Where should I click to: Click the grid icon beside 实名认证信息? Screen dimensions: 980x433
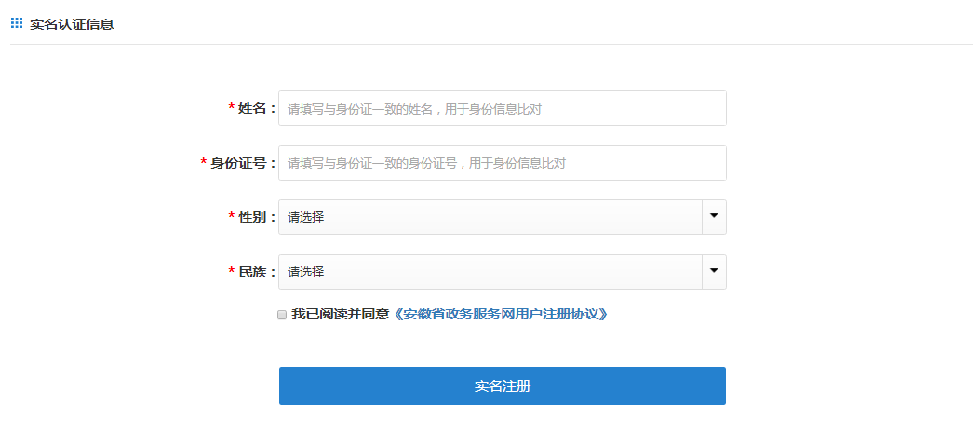coord(16,23)
